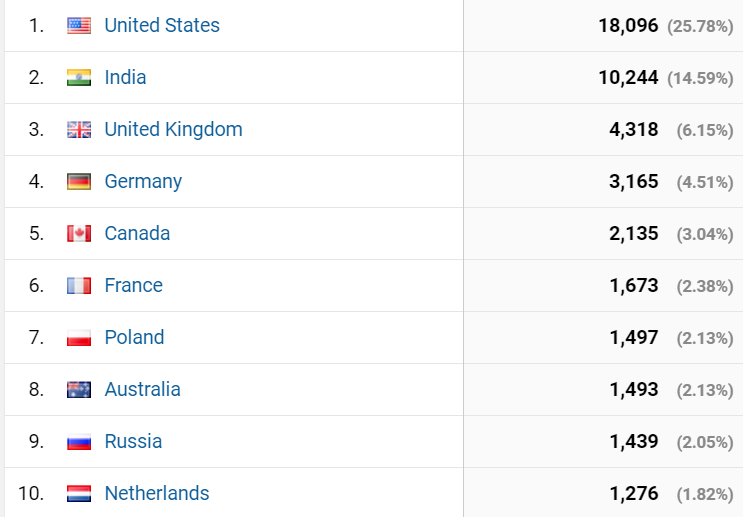
Task: Click the Canada flag icon
Action: pyautogui.click(x=79, y=234)
